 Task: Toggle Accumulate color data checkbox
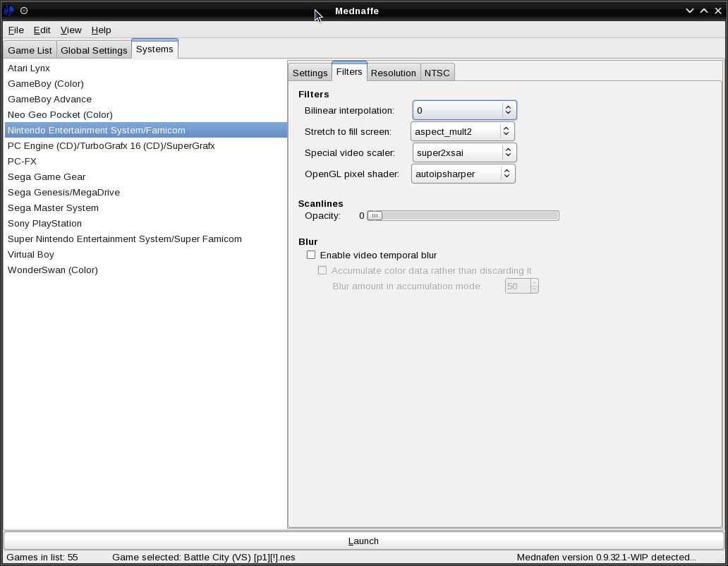[x=322, y=270]
